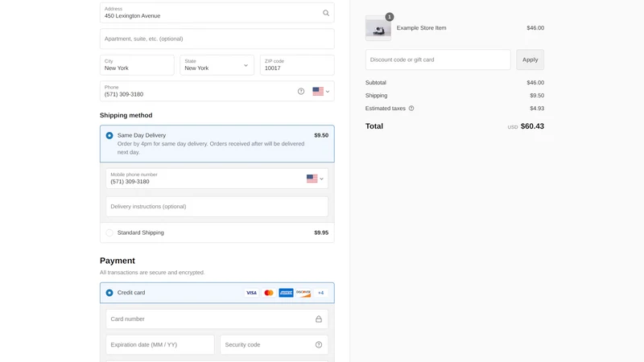The width and height of the screenshot is (644, 362).
Task: Expand Mobile phone country code chevron
Action: (321, 179)
